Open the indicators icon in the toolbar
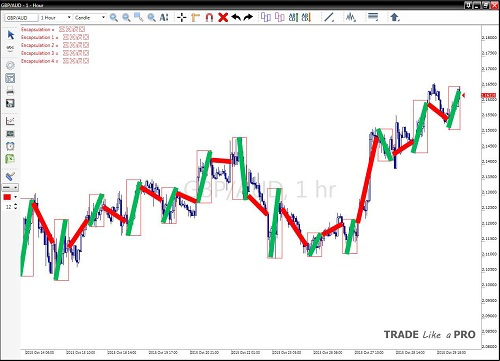Screen dimensions: 500x361 tap(350, 17)
